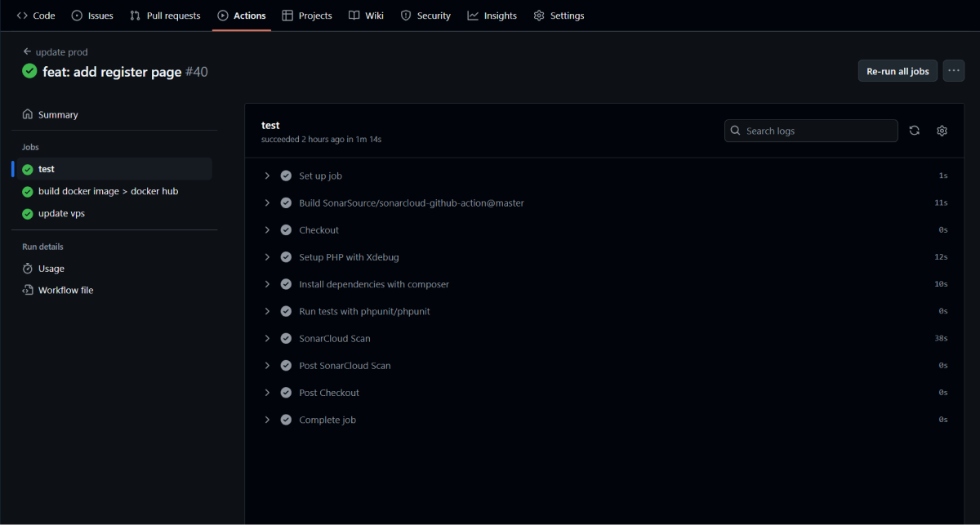Open the Projects board icon

[287, 15]
